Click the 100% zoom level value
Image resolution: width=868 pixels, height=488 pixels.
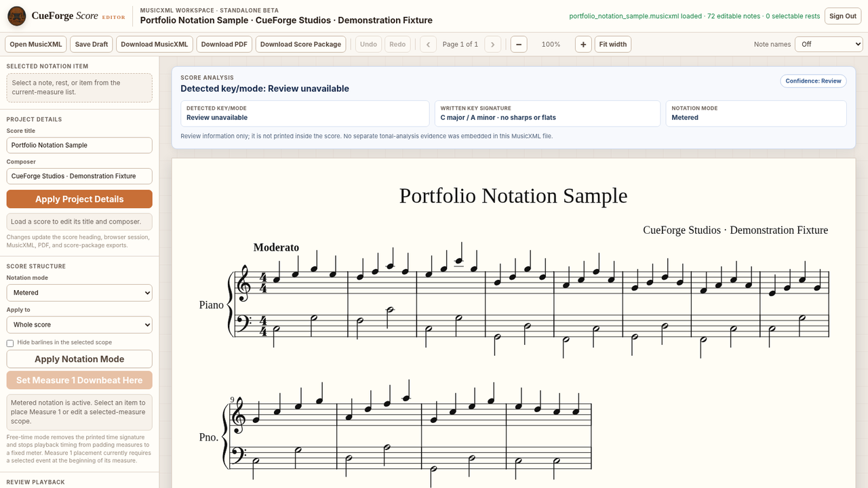[551, 44]
